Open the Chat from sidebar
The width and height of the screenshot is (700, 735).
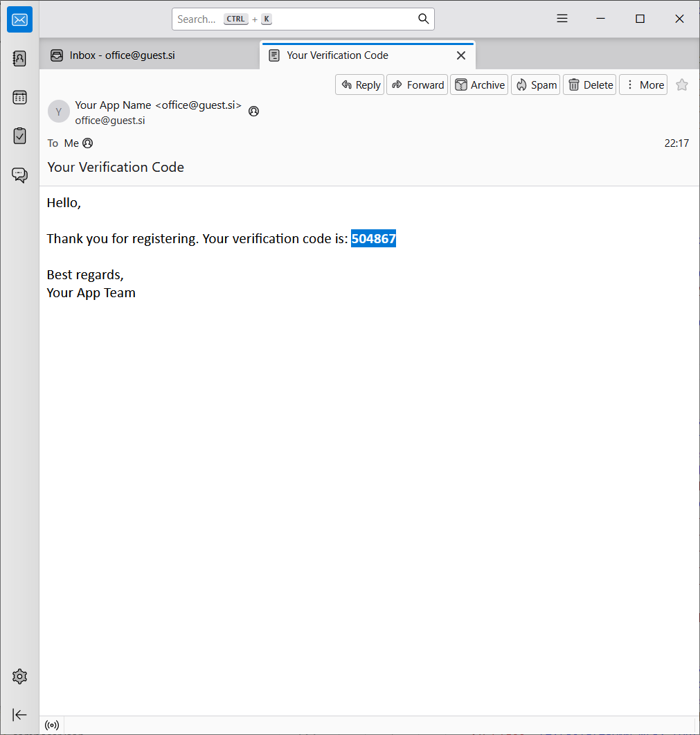click(19, 175)
